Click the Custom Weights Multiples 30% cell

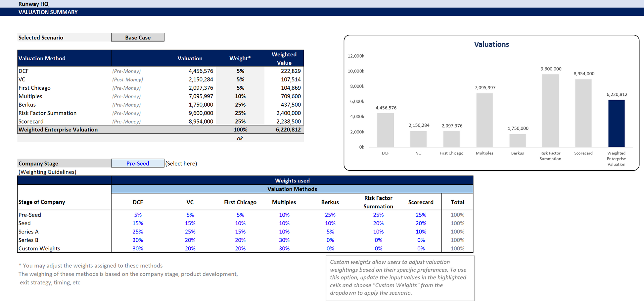(284, 248)
